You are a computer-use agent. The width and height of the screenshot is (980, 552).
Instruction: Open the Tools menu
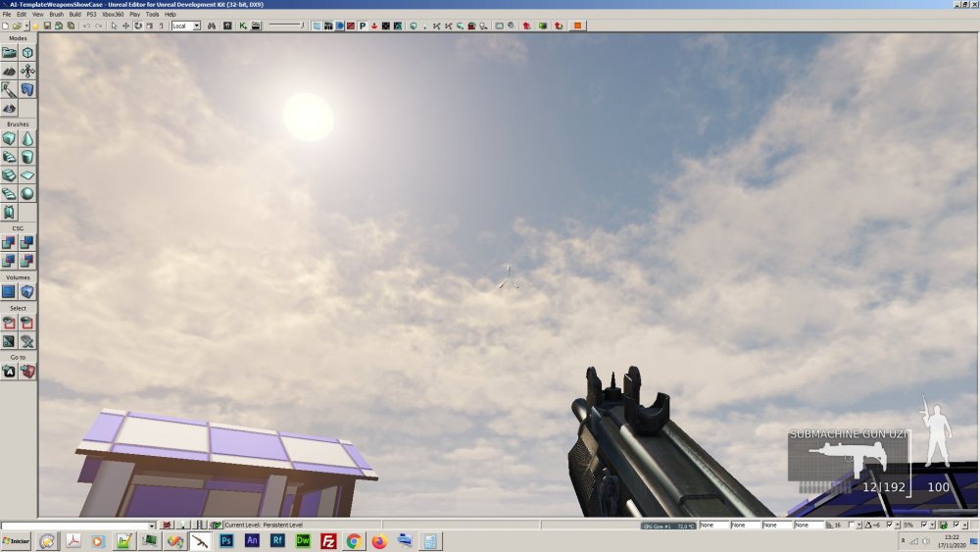tap(152, 14)
